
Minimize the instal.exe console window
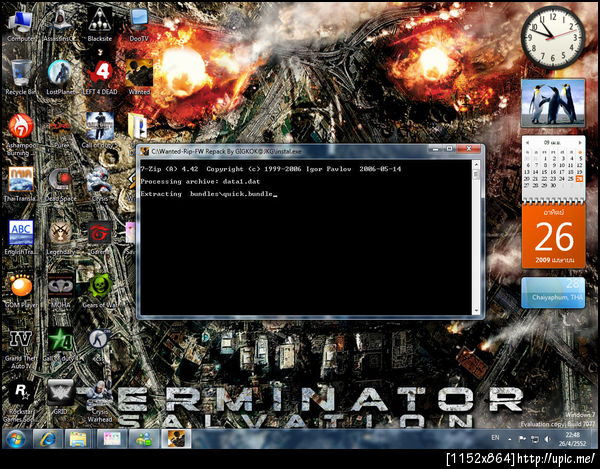435,149
